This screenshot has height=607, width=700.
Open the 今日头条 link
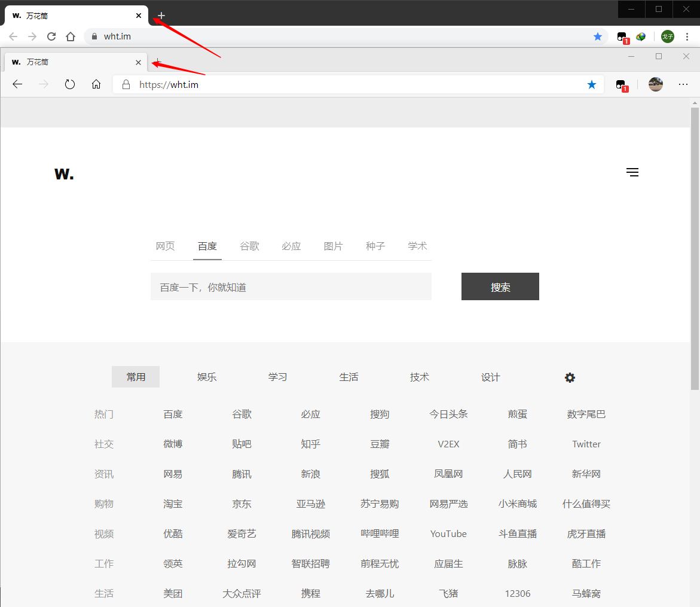(449, 414)
